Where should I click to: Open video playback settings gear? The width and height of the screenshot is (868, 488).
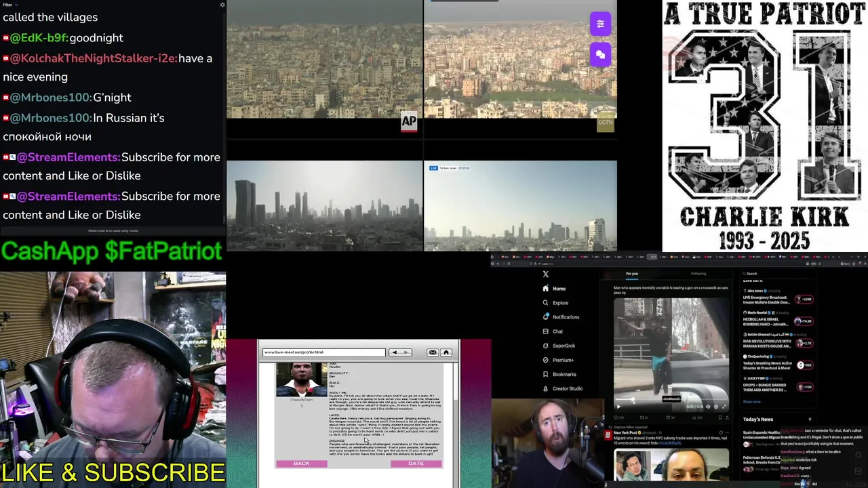(716, 407)
